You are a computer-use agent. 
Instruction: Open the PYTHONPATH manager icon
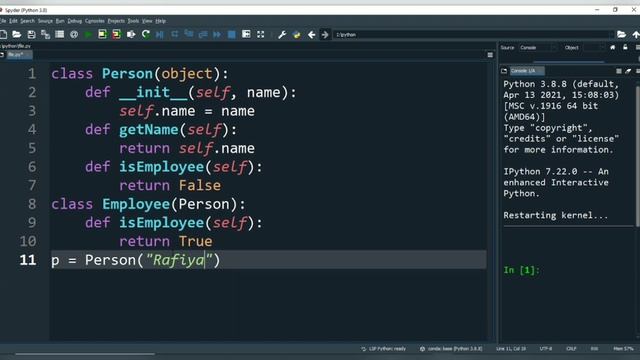pos(297,35)
